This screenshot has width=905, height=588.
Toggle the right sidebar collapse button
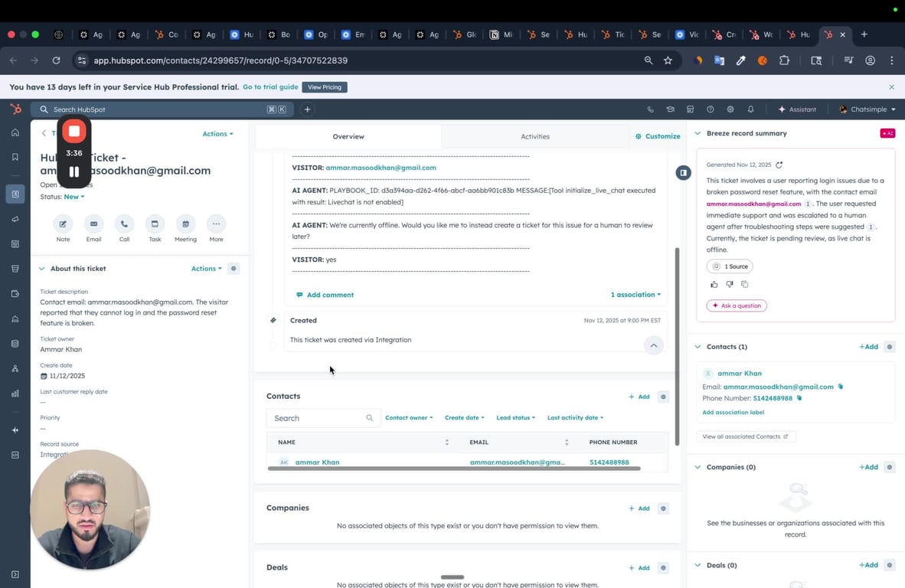pos(683,172)
